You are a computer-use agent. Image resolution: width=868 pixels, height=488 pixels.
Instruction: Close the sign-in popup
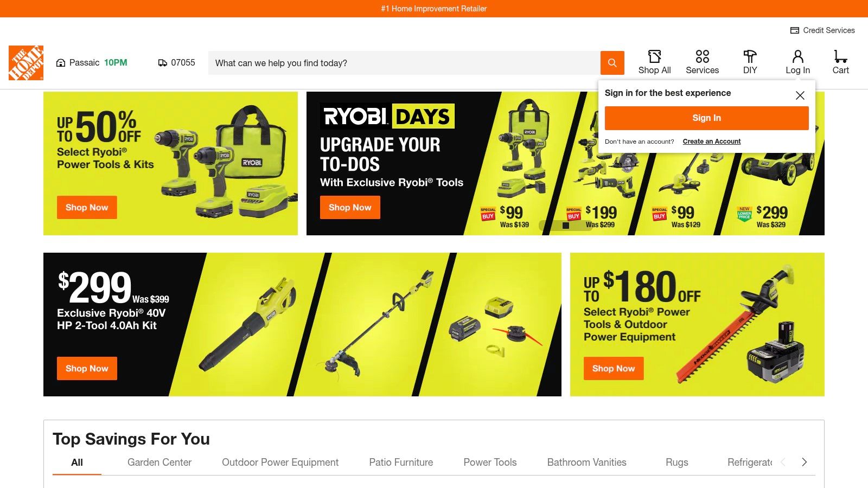800,95
